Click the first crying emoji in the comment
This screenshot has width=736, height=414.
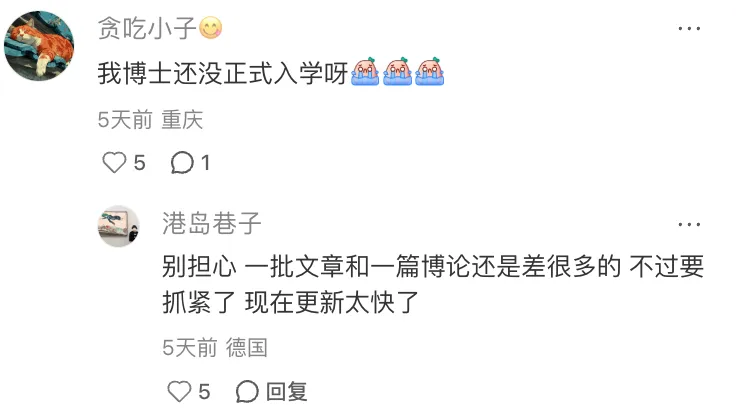click(x=365, y=71)
